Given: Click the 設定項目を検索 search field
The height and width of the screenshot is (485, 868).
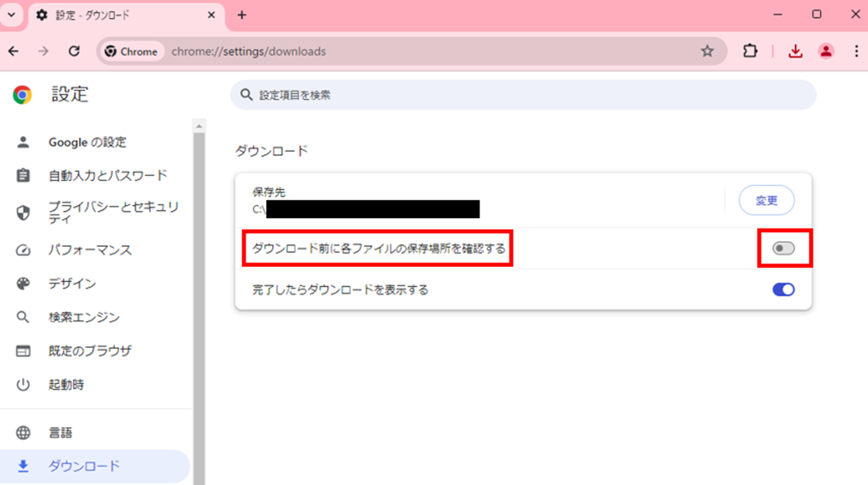Looking at the screenshot, I should point(523,94).
